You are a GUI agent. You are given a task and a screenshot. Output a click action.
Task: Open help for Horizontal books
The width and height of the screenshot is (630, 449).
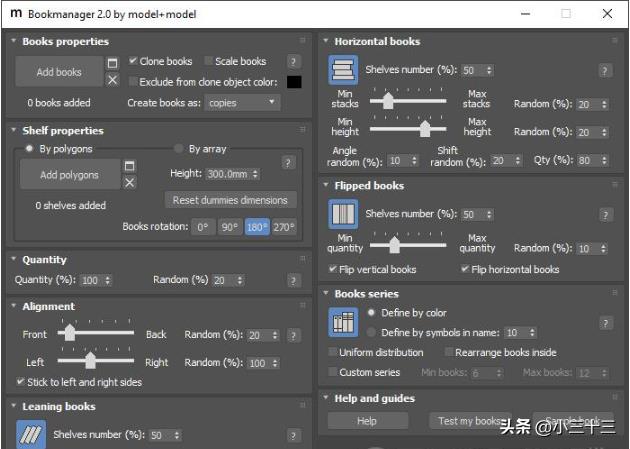click(604, 71)
